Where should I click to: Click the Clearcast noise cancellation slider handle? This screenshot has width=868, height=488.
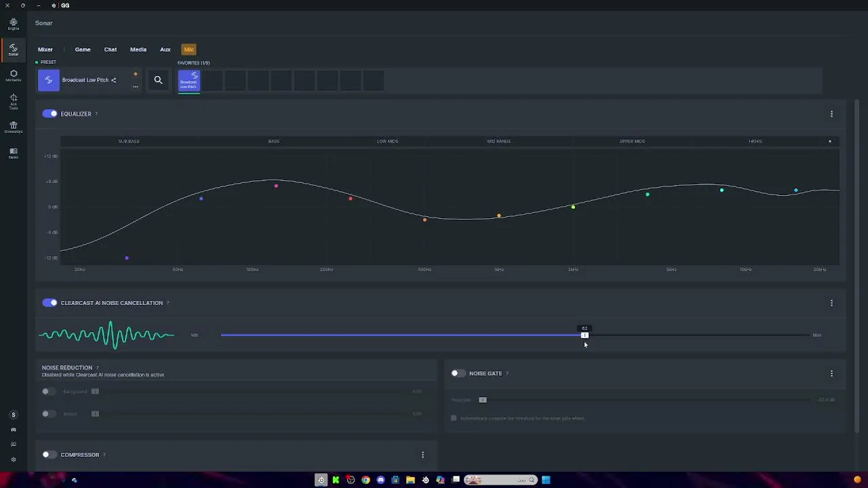point(585,335)
